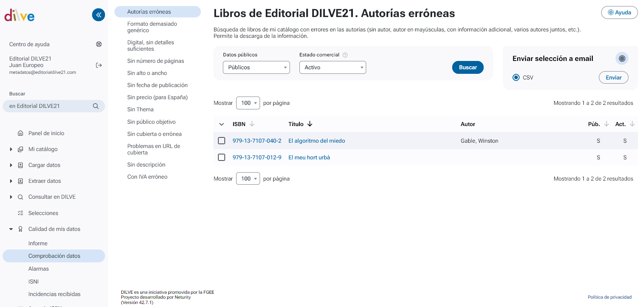Screen dimensions: 644x307
Task: Open the Sin descripción check
Action: coord(146,165)
